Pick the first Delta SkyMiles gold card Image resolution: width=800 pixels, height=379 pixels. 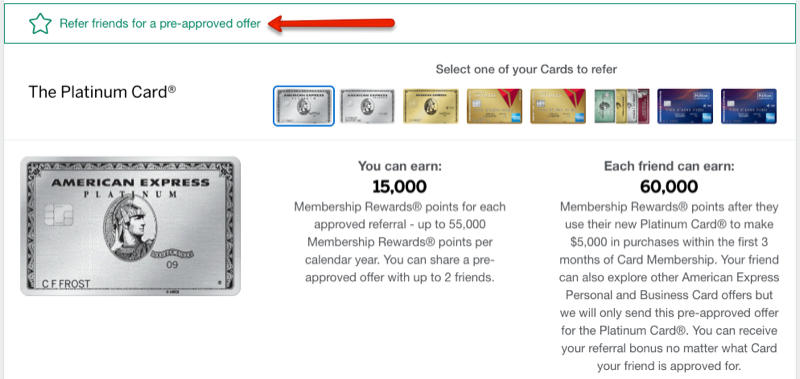click(494, 106)
